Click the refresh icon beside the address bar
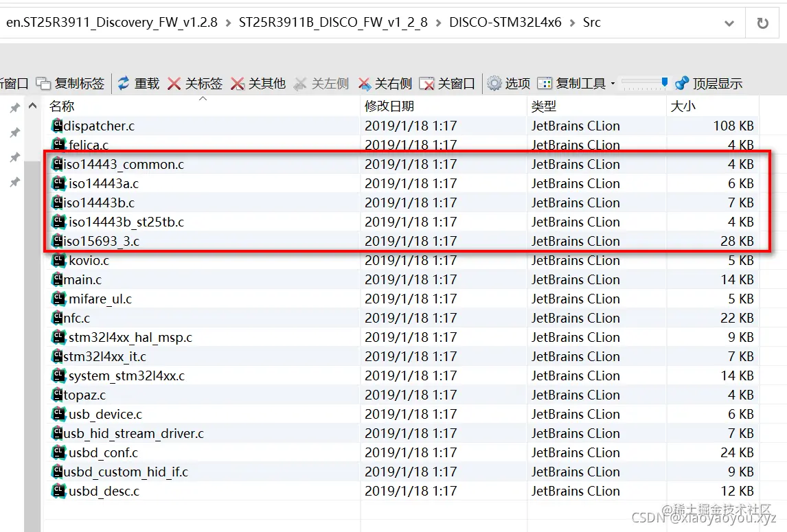 coord(762,23)
